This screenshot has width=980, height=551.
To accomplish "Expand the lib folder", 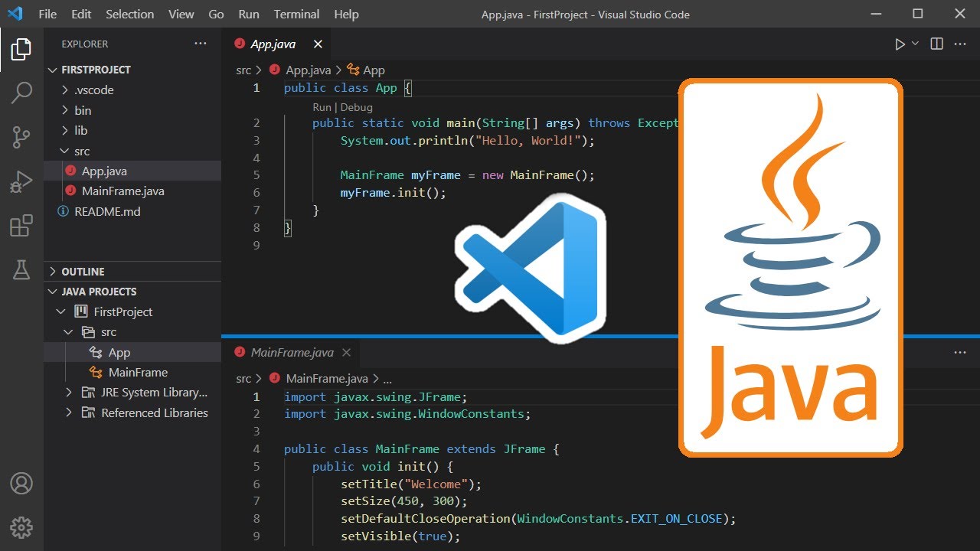I will coord(132,131).
